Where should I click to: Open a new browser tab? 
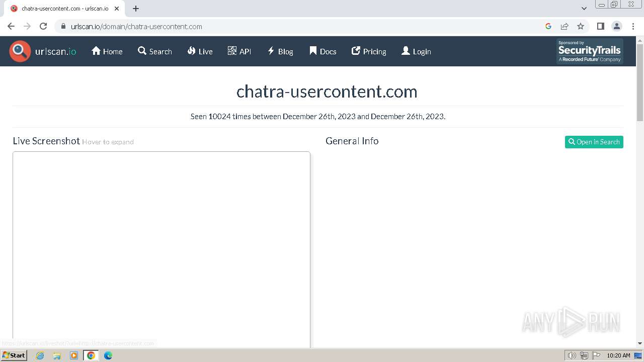tap(136, 9)
